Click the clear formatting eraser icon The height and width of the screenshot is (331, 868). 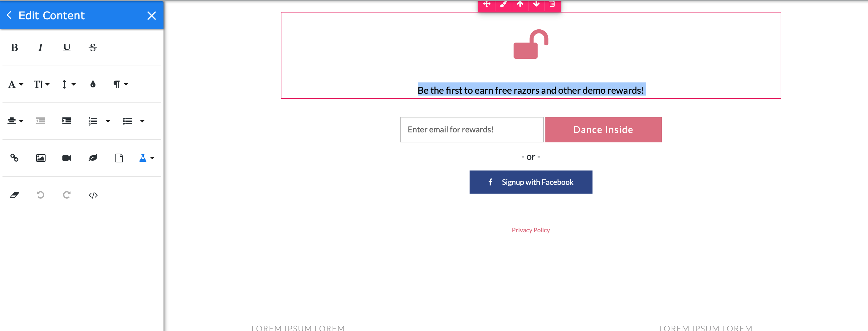(14, 195)
